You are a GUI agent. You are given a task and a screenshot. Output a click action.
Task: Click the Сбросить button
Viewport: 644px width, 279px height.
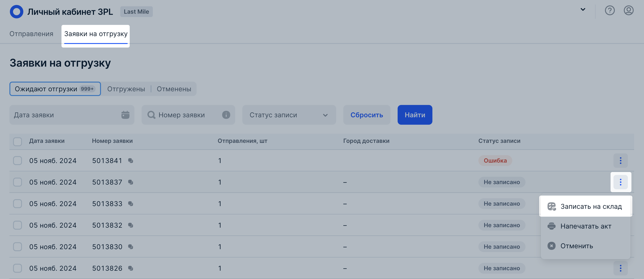click(x=367, y=115)
